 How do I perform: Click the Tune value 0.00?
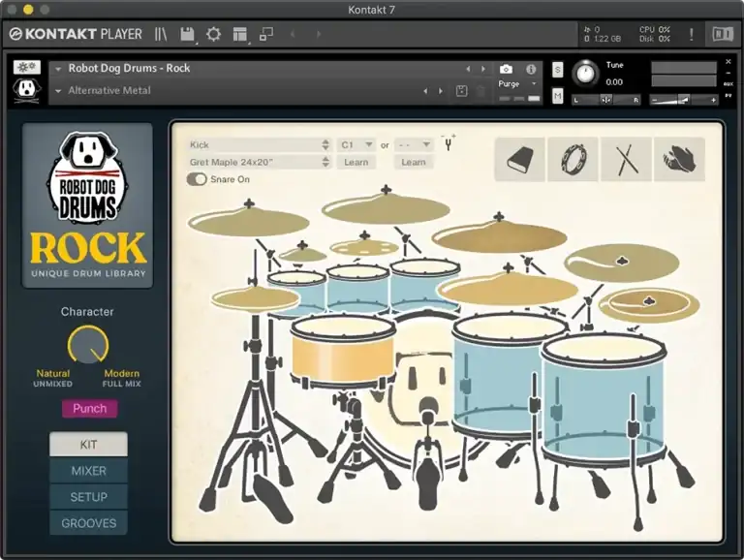coord(614,82)
